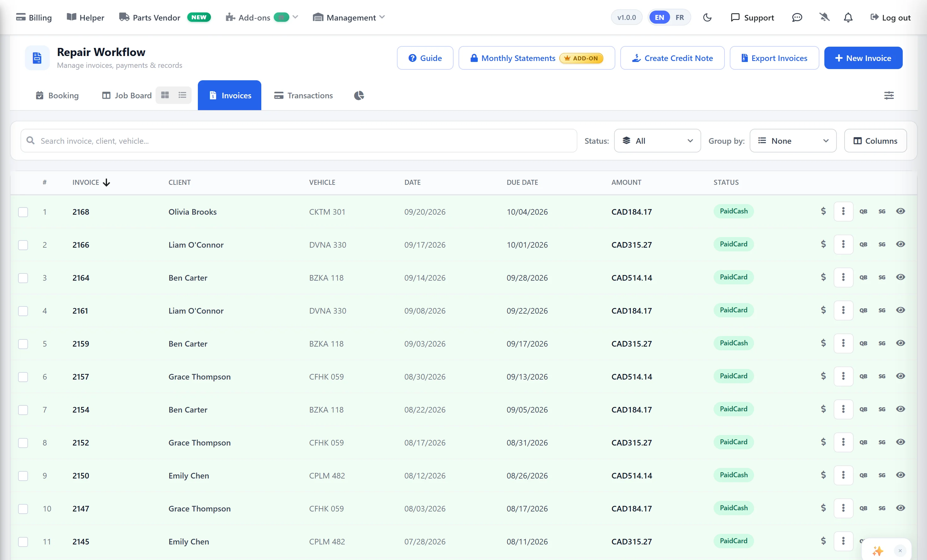Sort by the DUE DATE column header
This screenshot has width=927, height=560.
click(x=522, y=183)
